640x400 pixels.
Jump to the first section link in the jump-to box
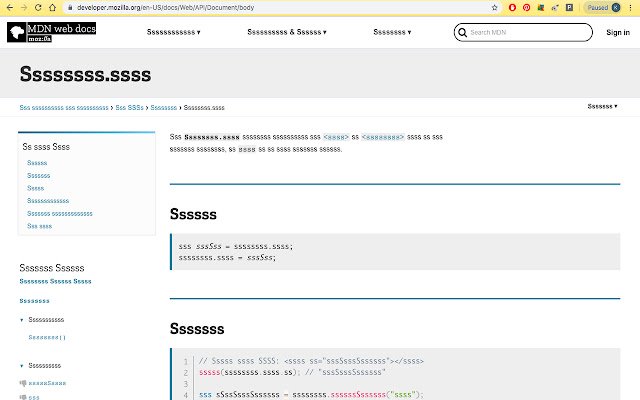[x=37, y=163]
